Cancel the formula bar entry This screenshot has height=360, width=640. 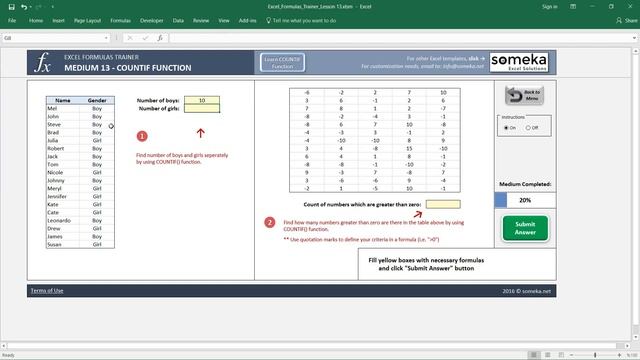point(130,38)
